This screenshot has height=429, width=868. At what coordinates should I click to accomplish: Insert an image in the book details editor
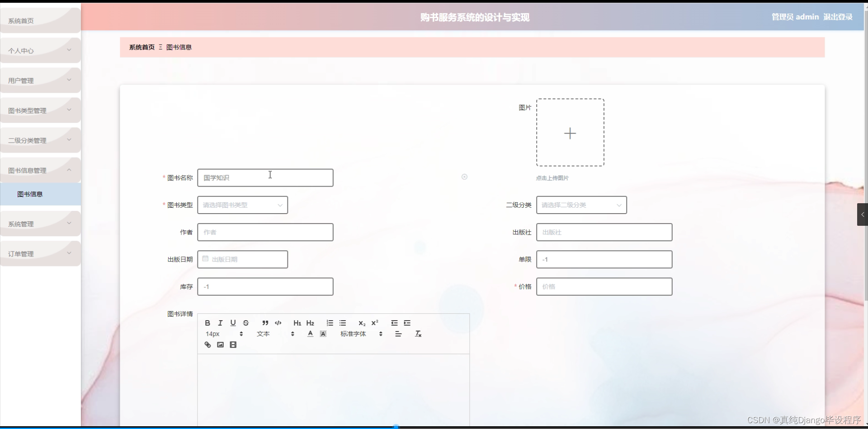tap(220, 344)
